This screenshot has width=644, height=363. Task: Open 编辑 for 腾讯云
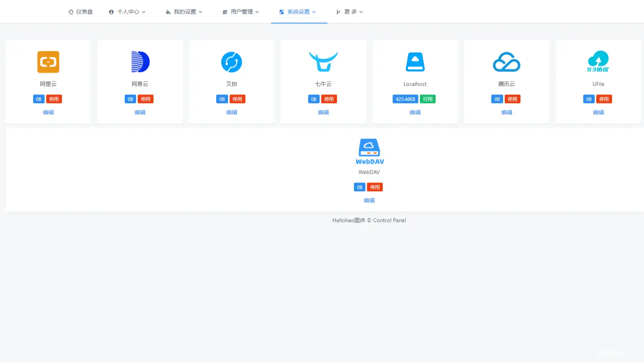click(x=507, y=113)
